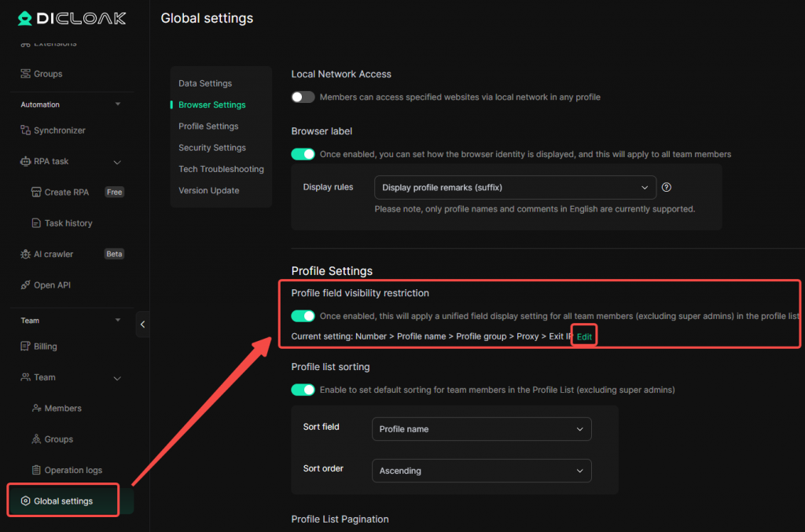Expand the Sort order dropdown
The image size is (805, 532).
click(481, 471)
